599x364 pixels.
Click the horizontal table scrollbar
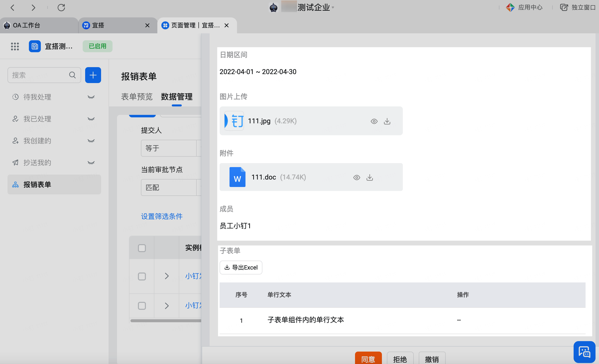tap(166, 321)
